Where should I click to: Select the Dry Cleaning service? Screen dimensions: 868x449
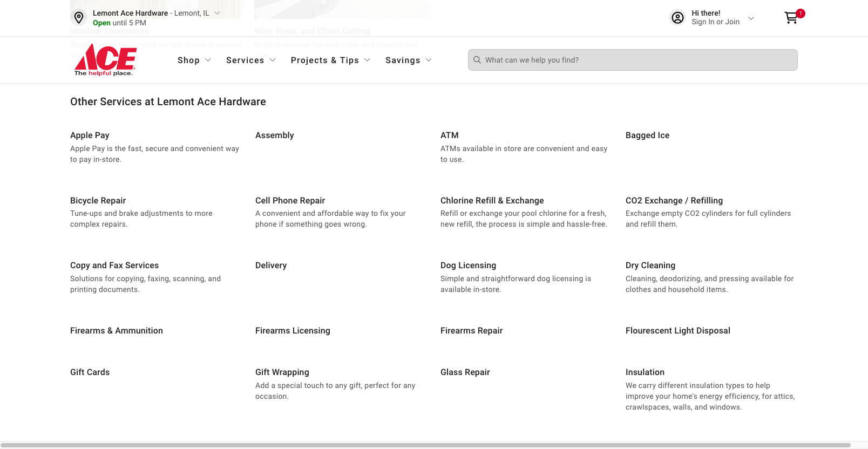(x=650, y=266)
